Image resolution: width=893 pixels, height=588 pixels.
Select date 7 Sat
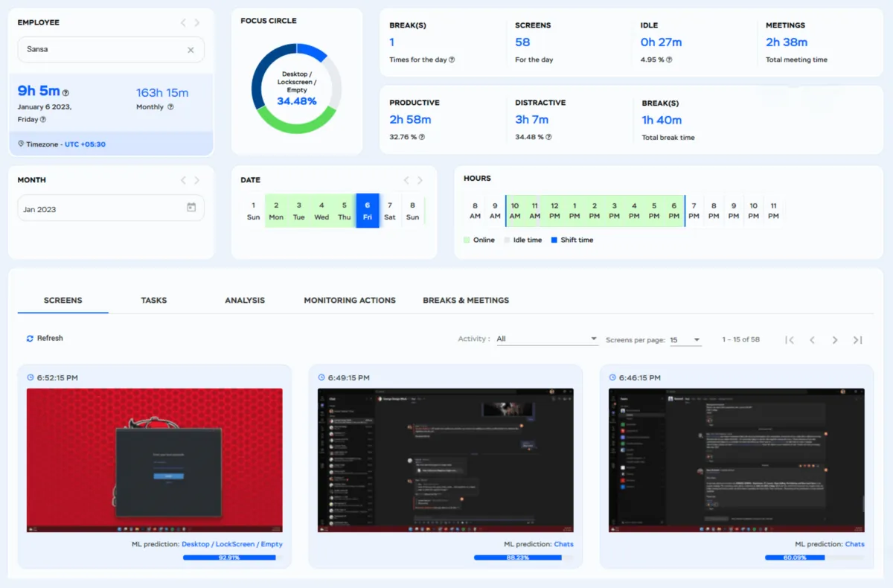tap(390, 211)
